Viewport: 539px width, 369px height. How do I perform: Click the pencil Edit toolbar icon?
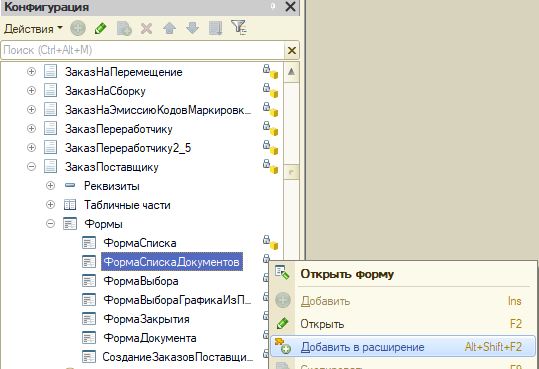(100, 28)
